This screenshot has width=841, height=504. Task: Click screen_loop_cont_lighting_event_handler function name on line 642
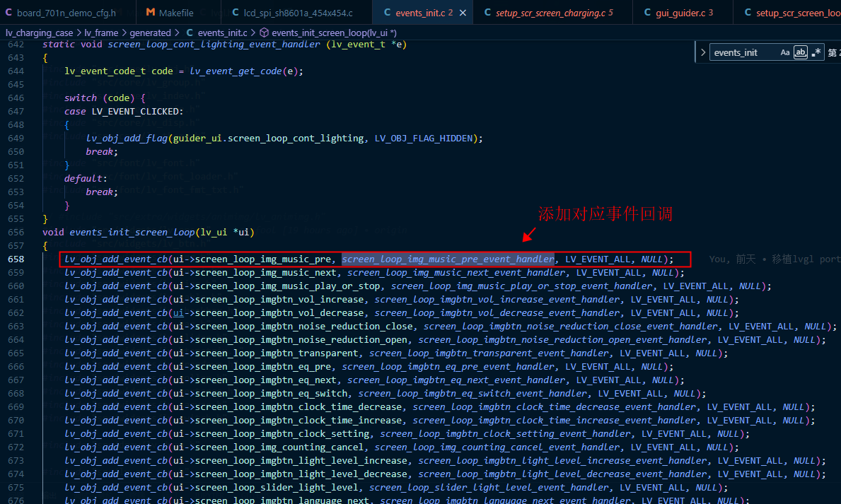pos(214,45)
